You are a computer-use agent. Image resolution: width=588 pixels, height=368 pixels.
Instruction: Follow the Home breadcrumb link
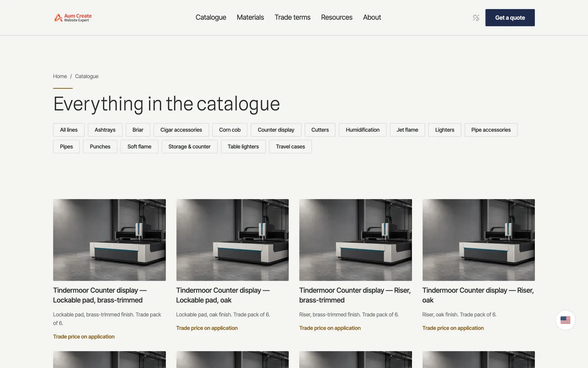60,76
